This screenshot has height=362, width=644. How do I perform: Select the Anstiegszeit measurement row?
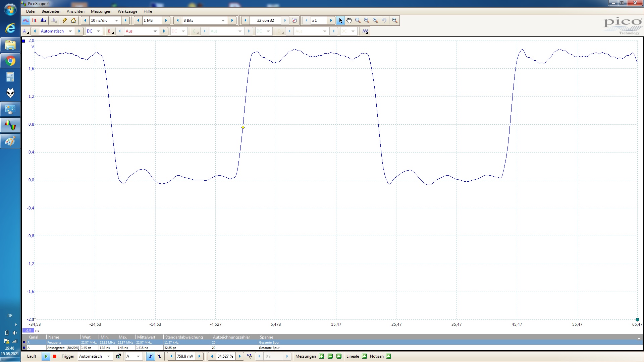coord(332,348)
